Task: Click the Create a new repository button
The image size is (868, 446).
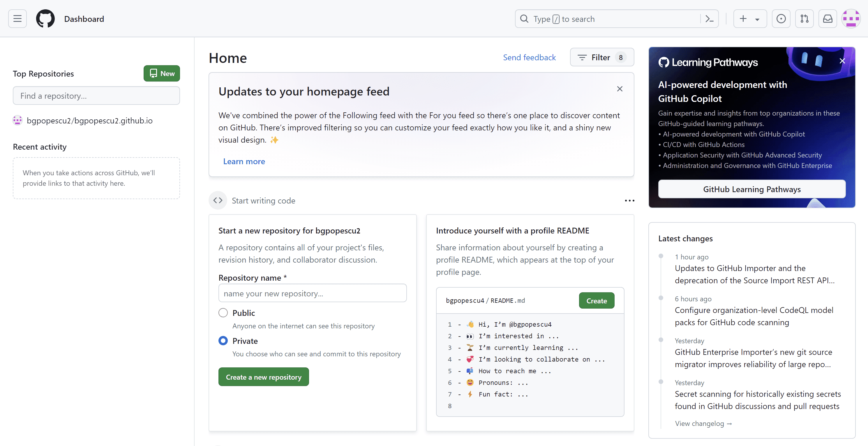Action: click(264, 377)
